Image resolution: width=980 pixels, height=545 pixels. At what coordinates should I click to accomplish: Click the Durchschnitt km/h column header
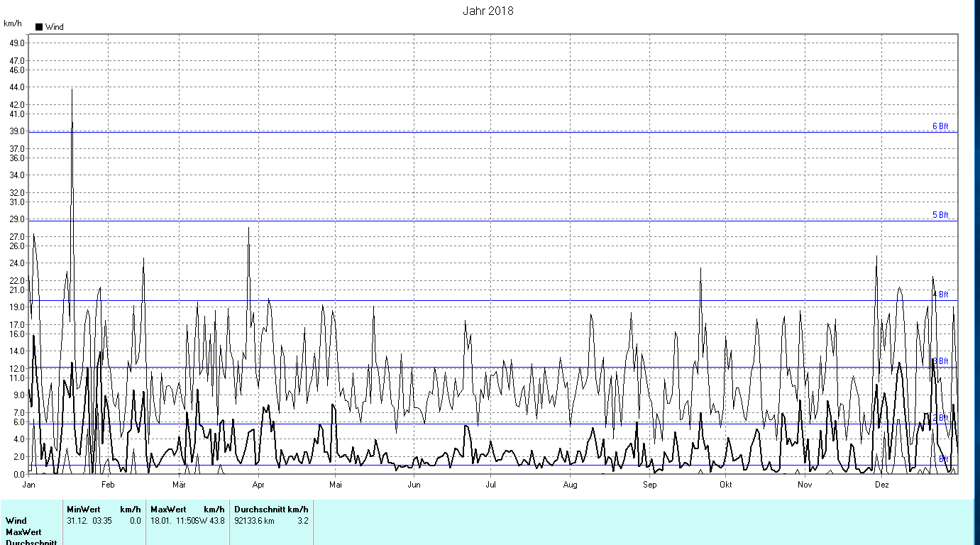271,510
